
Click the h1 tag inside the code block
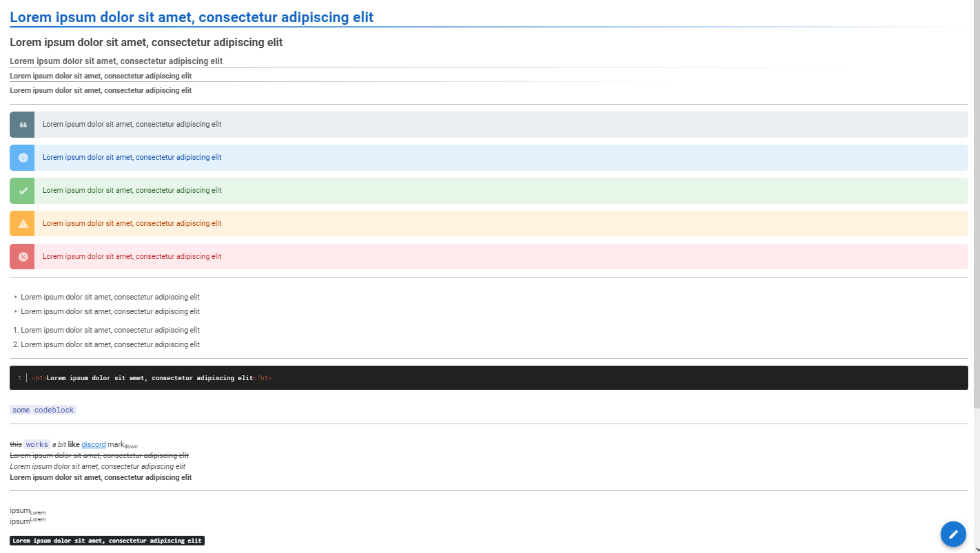point(38,377)
